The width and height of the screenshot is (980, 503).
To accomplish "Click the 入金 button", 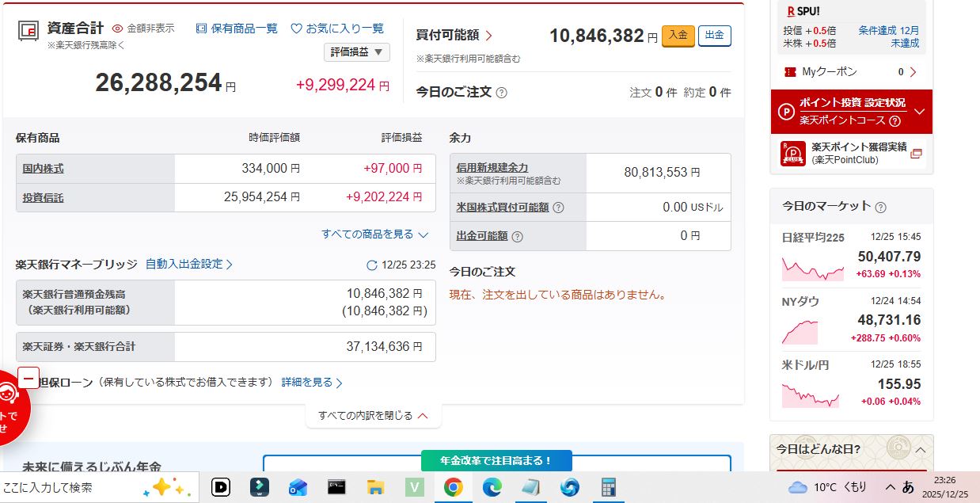I will click(x=678, y=36).
